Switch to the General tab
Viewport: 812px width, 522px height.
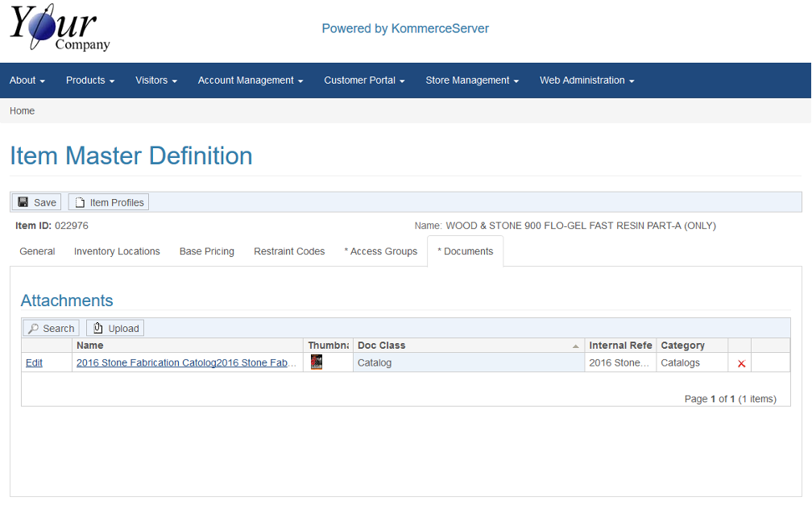tap(37, 251)
